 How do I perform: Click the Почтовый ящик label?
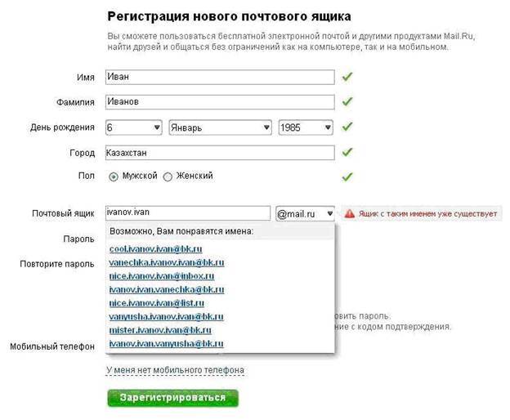click(63, 213)
